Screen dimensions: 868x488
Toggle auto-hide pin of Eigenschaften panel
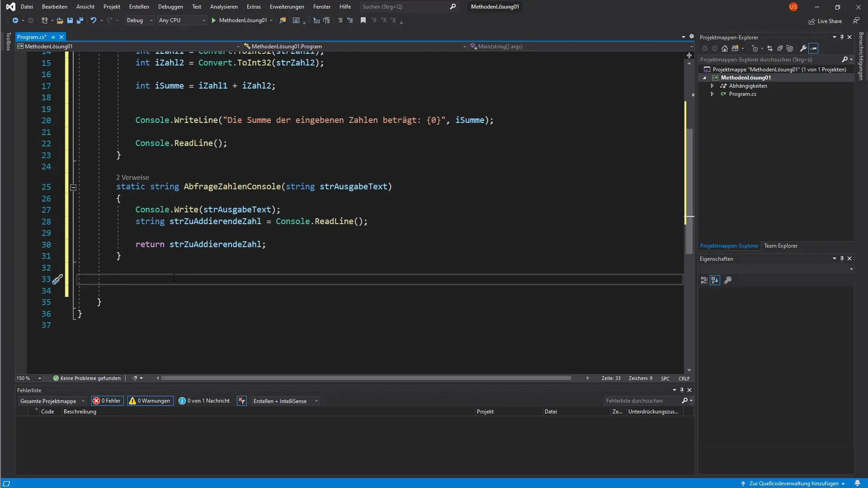coord(842,258)
